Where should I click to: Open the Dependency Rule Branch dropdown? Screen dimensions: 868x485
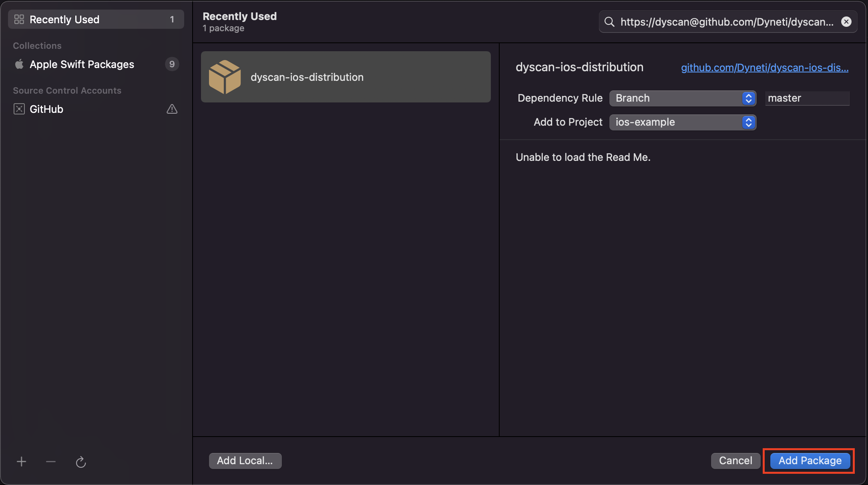pyautogui.click(x=683, y=98)
